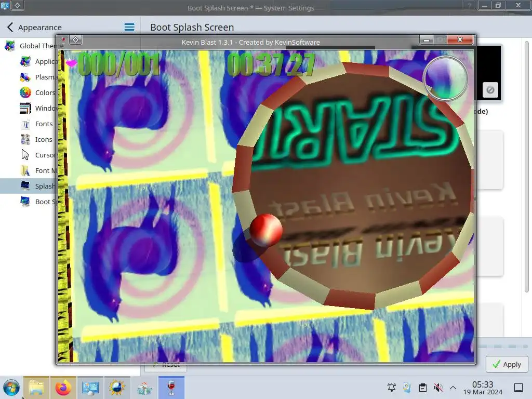The width and height of the screenshot is (532, 399).
Task: Unmute the audio volume tray icon
Action: [438, 388]
